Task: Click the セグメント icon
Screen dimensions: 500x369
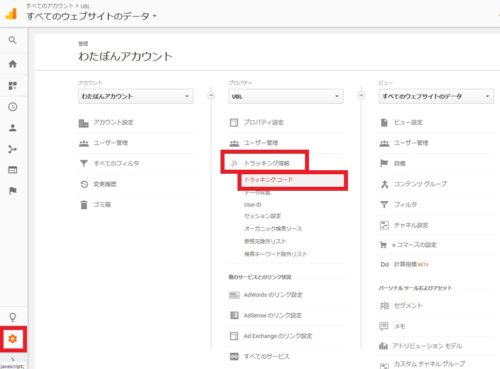Action: pyautogui.click(x=384, y=305)
